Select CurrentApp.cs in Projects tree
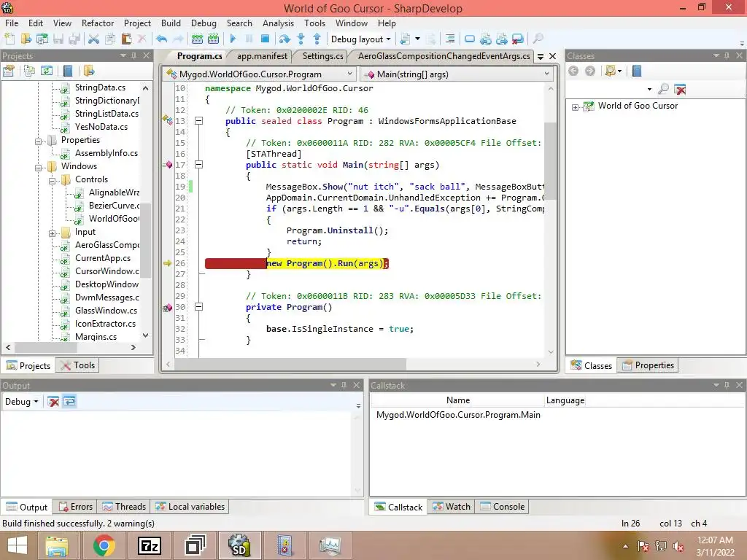This screenshot has width=747, height=560. click(102, 258)
